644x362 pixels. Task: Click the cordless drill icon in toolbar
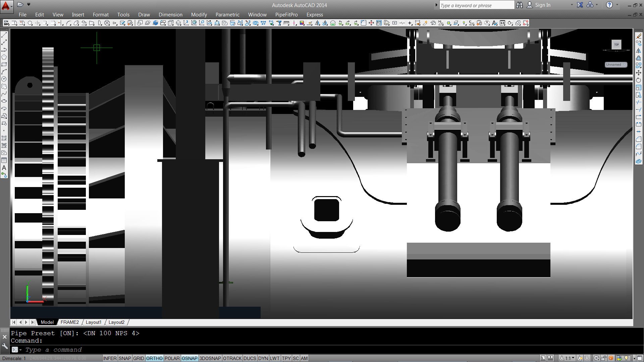pos(279,23)
